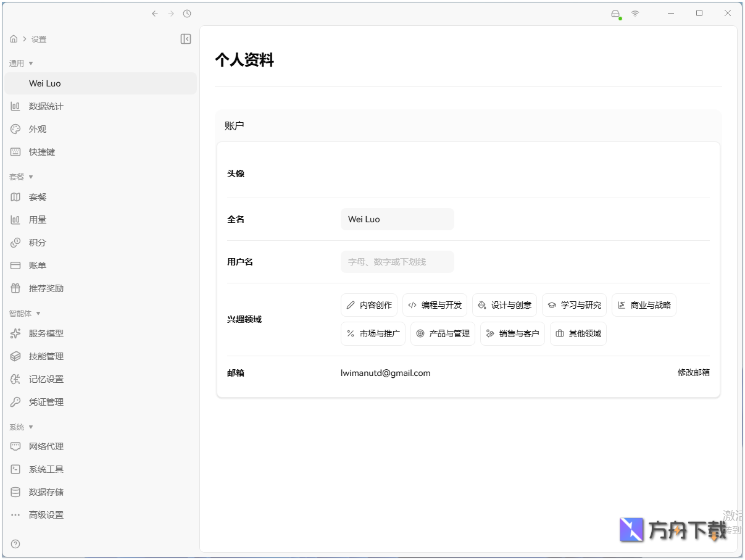This screenshot has height=560, width=745.
Task: Open 高级设置 from the sidebar
Action: [x=46, y=514]
